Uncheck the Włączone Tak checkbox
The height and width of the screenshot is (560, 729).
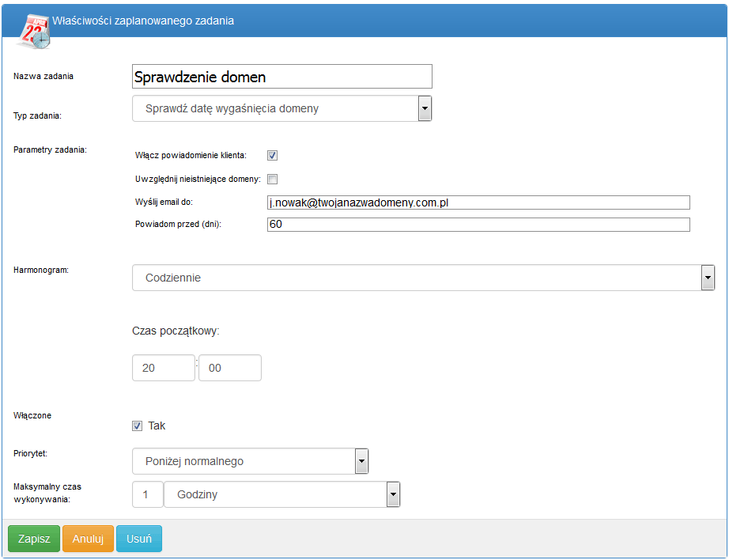click(x=137, y=426)
